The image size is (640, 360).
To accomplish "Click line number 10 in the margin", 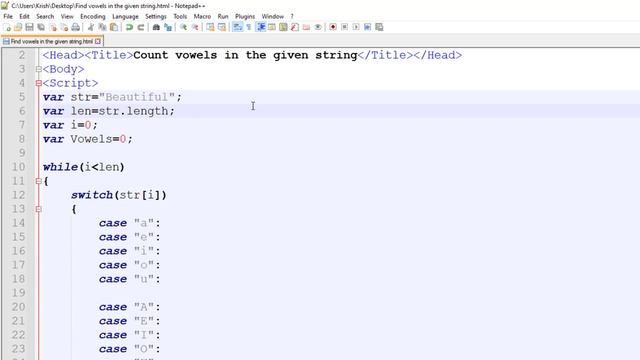I will click(x=18, y=167).
